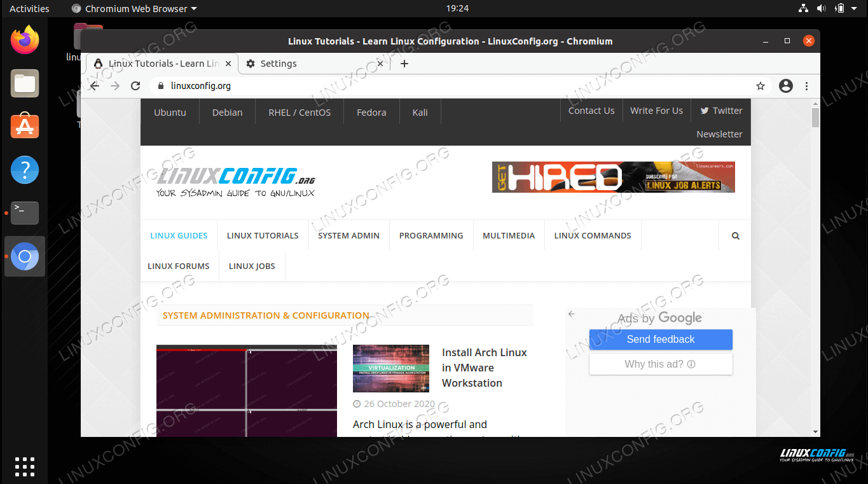Click the LinuxConfig.org site logo
Screen dimensions: 868x484
(236, 181)
